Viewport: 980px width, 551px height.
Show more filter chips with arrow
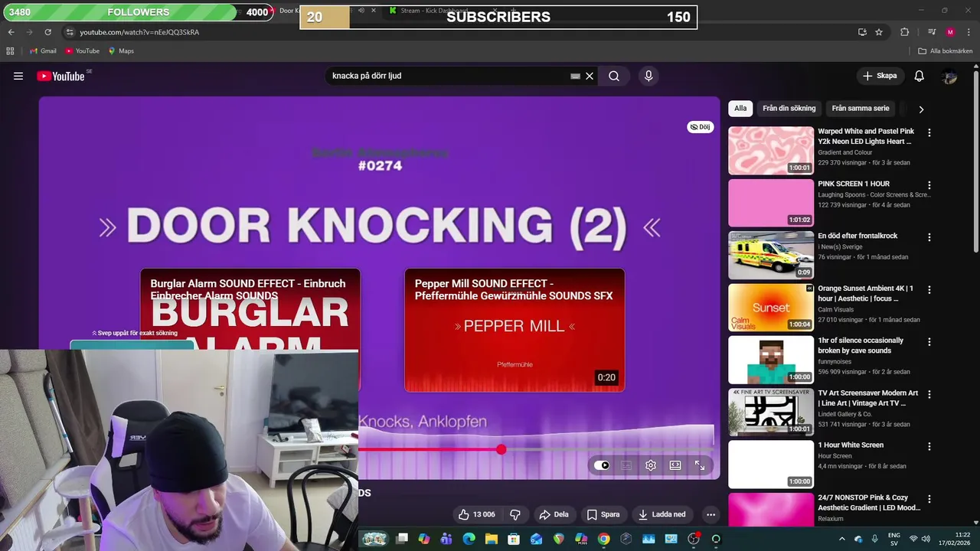coord(921,109)
